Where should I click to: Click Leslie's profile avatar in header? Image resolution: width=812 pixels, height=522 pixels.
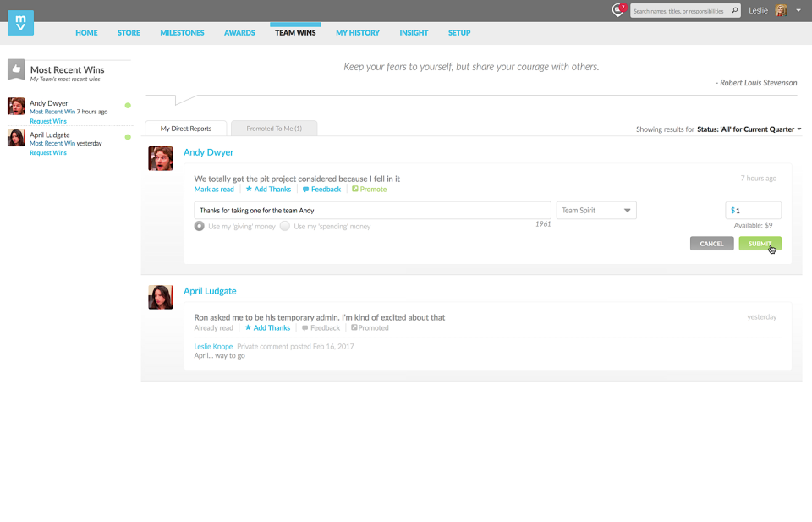pyautogui.click(x=781, y=10)
